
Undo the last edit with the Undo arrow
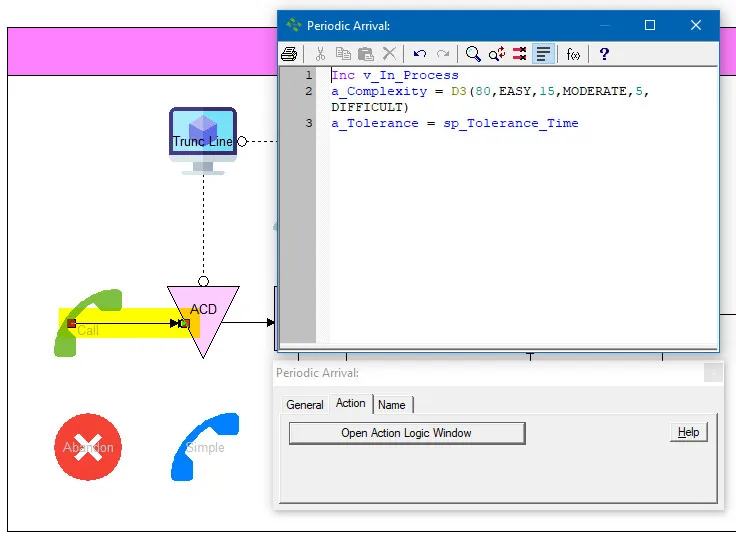[x=420, y=54]
